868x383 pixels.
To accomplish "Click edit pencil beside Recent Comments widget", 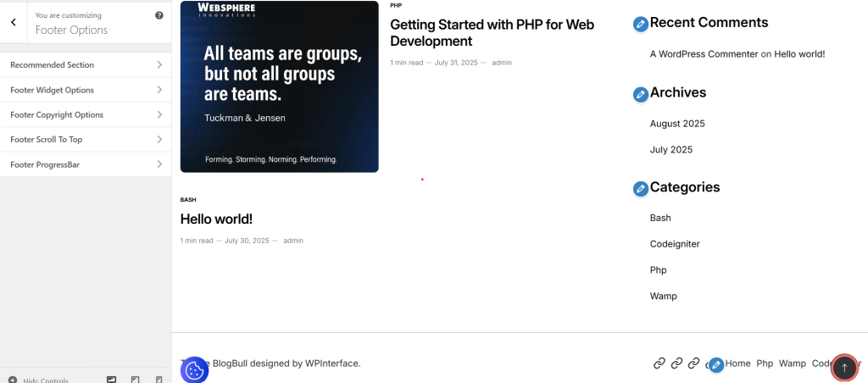I will pyautogui.click(x=641, y=25).
